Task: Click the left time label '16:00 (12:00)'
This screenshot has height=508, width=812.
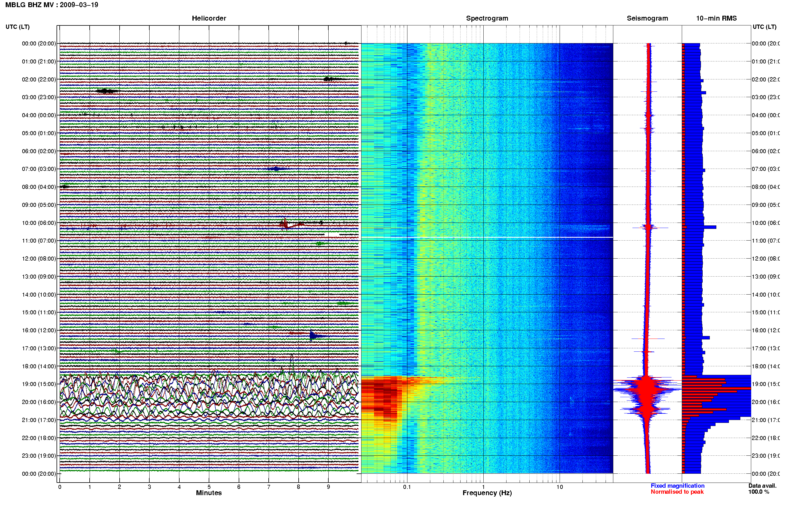Action: pos(39,330)
